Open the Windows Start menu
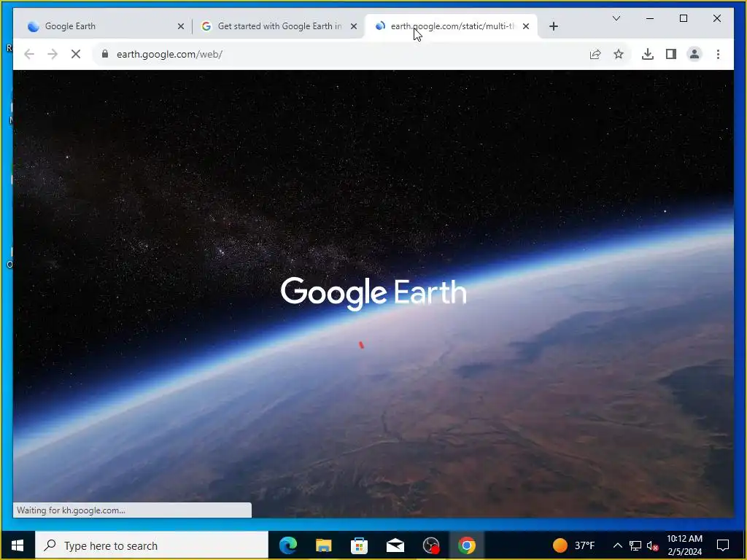747x560 pixels. click(x=18, y=545)
